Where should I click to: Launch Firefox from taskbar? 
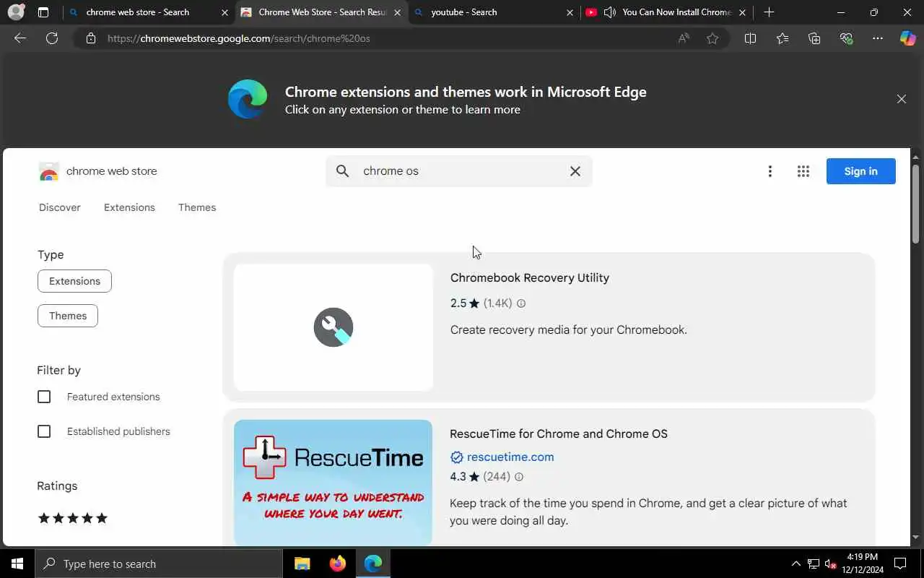coord(337,564)
